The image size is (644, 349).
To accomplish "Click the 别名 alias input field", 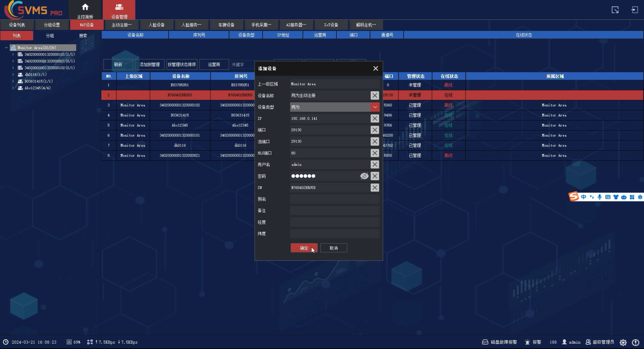I will [x=334, y=199].
